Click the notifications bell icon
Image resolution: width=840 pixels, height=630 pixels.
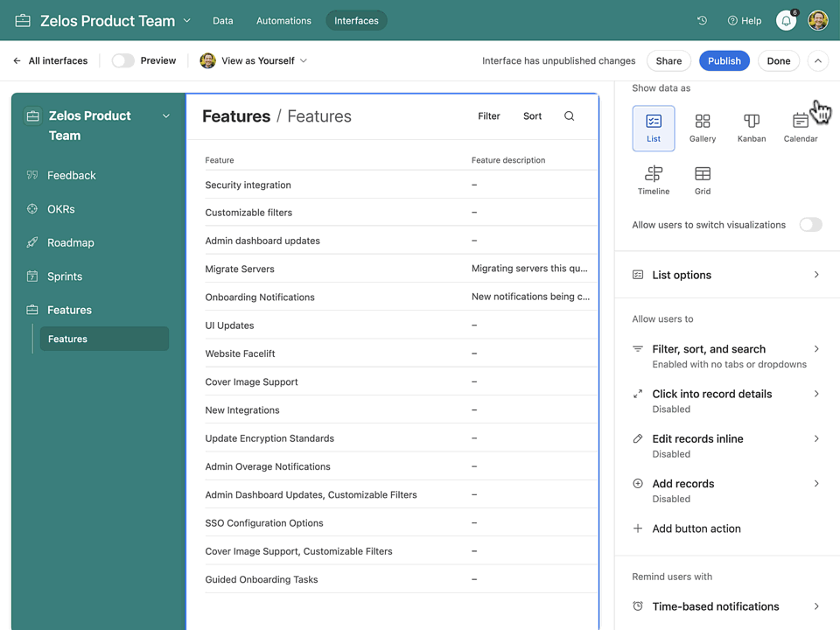tap(785, 20)
